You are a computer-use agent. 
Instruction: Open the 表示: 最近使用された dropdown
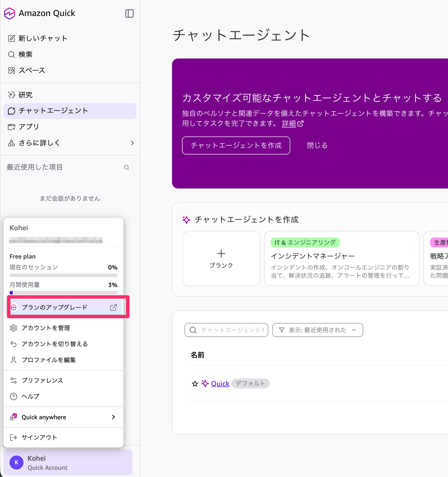(317, 330)
